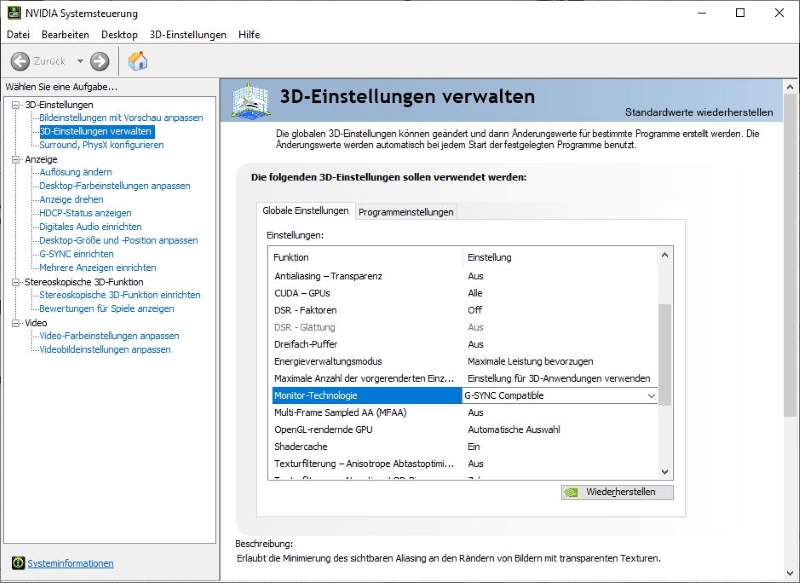The width and height of the screenshot is (800, 583).
Task: Switch to the Programmeinstellungen tab
Action: [x=406, y=212]
